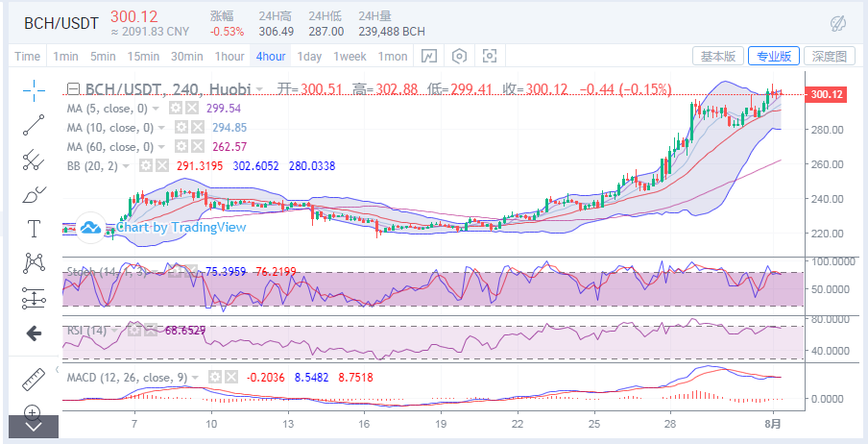Expand the MA (10, close, 0) dropdown arrow
The image size is (868, 444).
161,128
